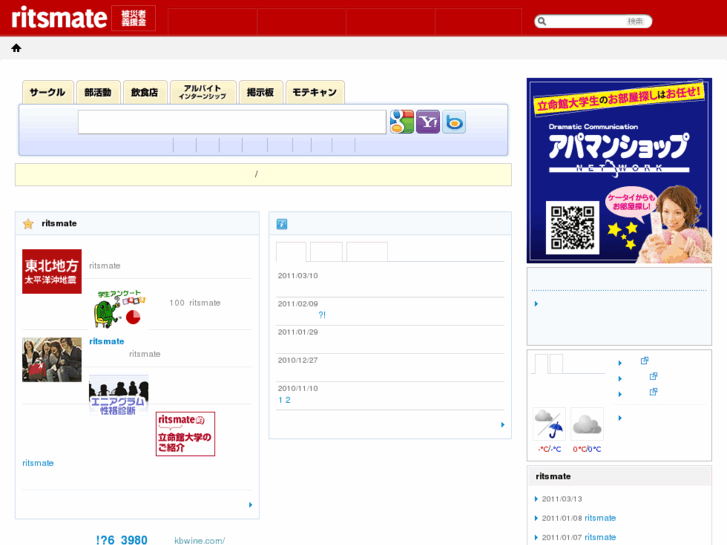Select the first tab in news panel
The image size is (727, 545).
coord(291,252)
